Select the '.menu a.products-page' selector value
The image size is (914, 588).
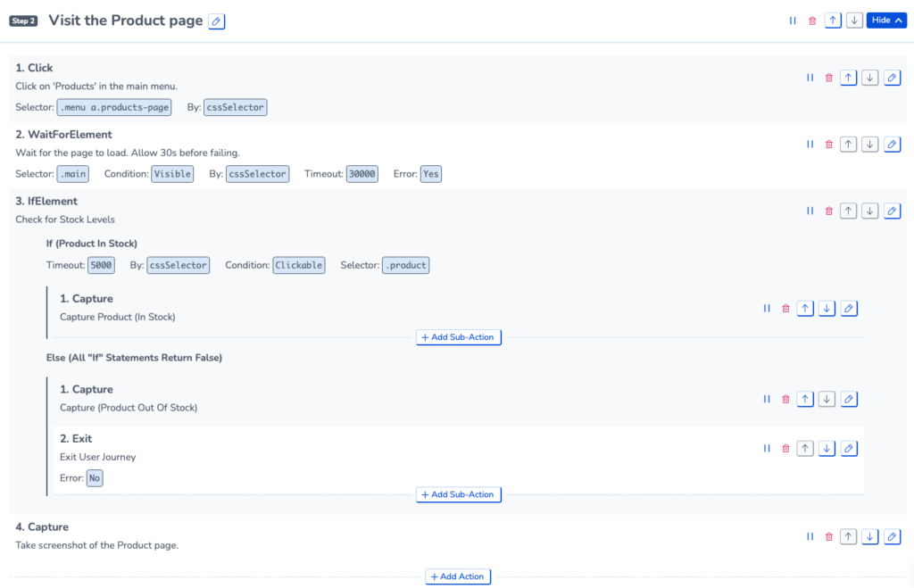tap(114, 107)
